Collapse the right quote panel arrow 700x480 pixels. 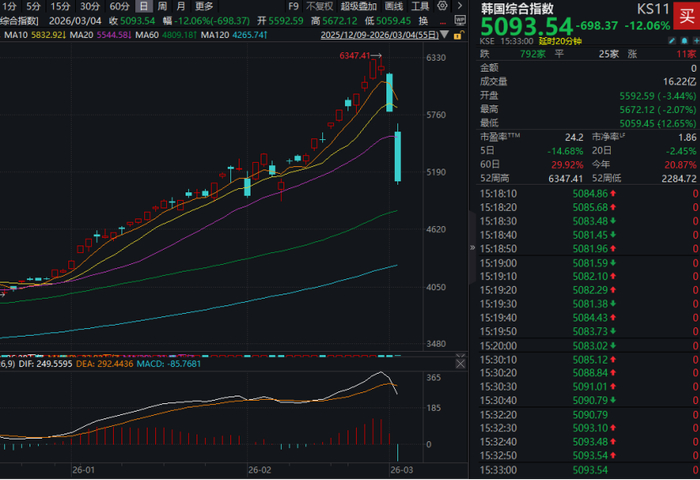point(472,247)
